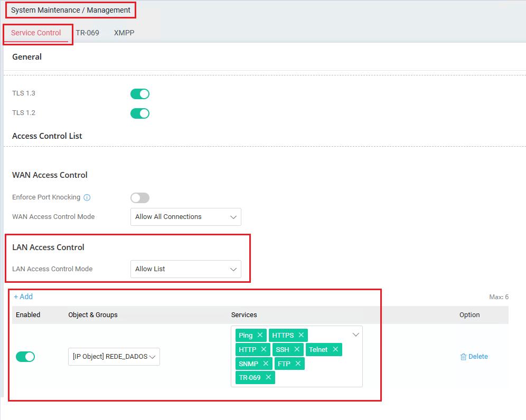Switch to the TR-069 tab
526x420 pixels.
click(x=87, y=33)
